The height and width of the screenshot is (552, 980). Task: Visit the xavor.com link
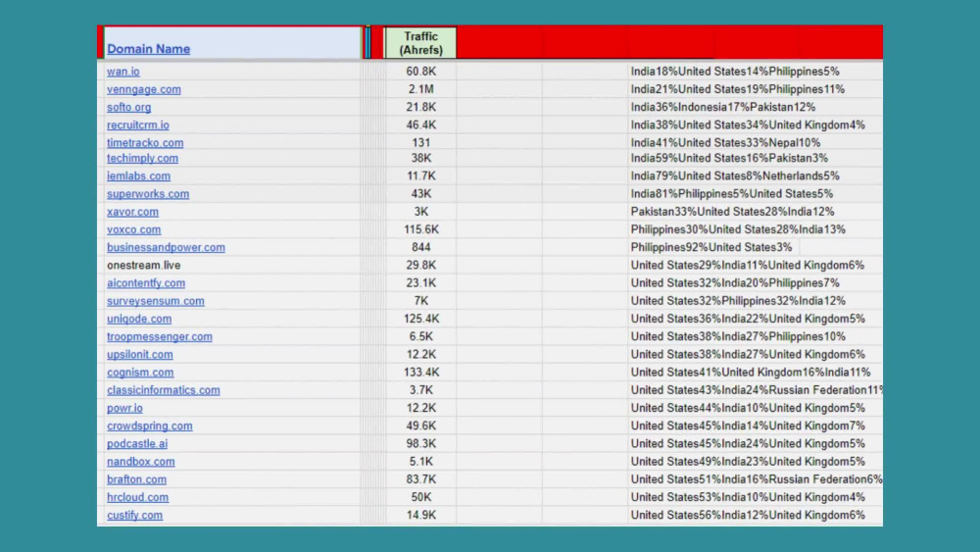(x=132, y=212)
